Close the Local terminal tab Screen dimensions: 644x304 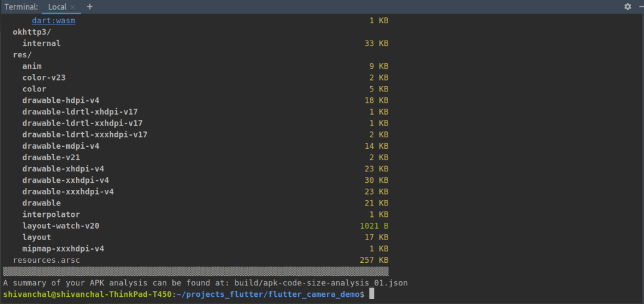(73, 7)
